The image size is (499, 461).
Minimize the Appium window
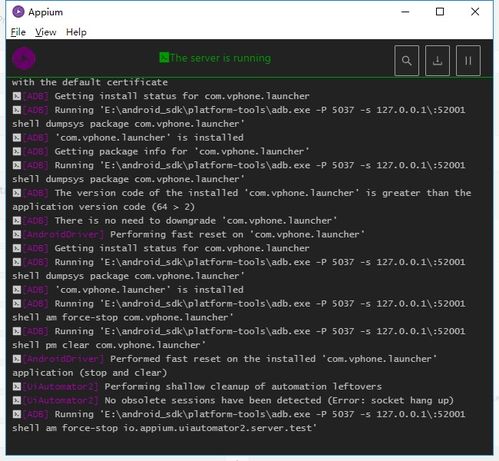[405, 12]
